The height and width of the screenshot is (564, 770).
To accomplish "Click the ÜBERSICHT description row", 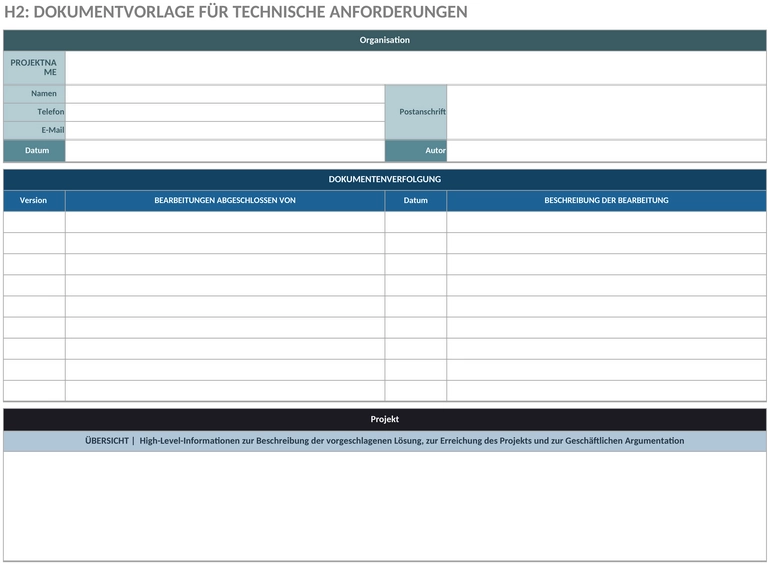I will pos(385,441).
